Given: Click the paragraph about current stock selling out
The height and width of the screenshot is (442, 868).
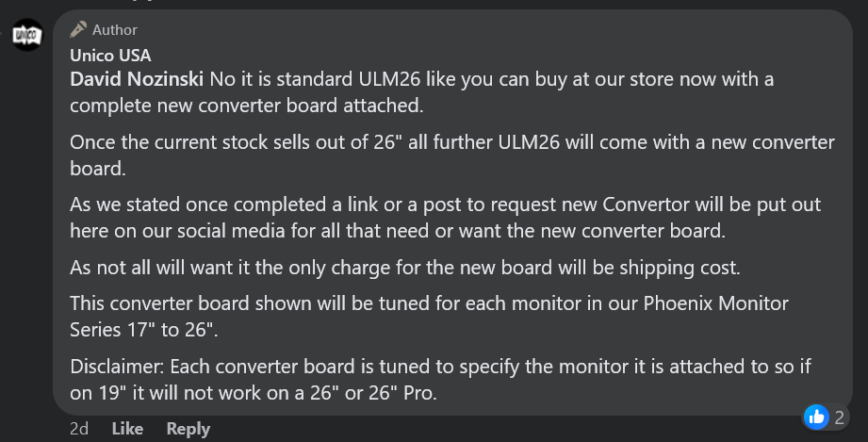Looking at the screenshot, I should click(451, 156).
